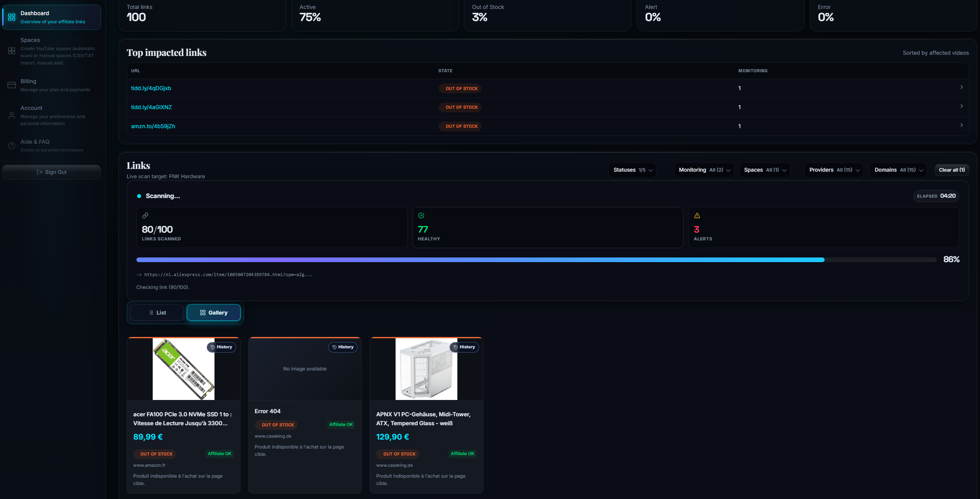Click the alerts warning triangle icon
Viewport: 980px width, 499px height.
click(697, 215)
